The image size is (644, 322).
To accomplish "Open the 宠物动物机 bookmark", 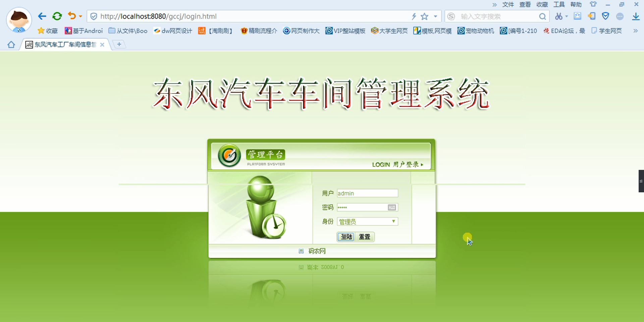I will (476, 31).
